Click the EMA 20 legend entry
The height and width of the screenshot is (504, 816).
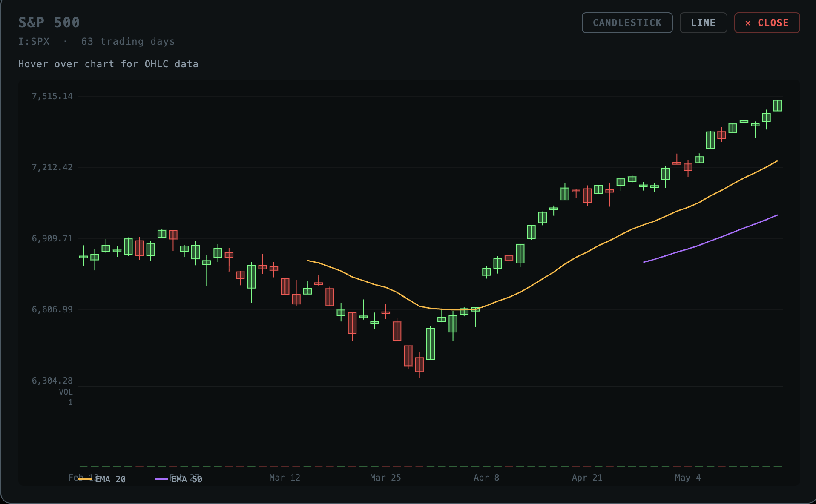pos(102,479)
